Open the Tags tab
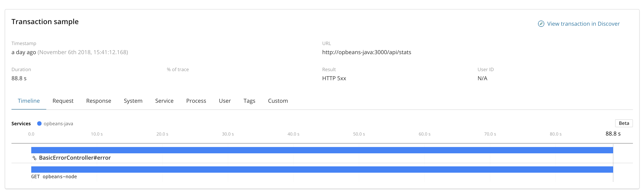This screenshot has width=644, height=196. click(249, 101)
